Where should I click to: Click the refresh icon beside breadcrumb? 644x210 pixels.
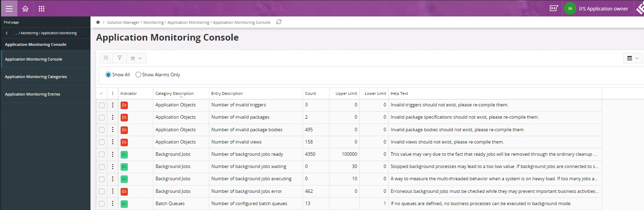tap(279, 22)
